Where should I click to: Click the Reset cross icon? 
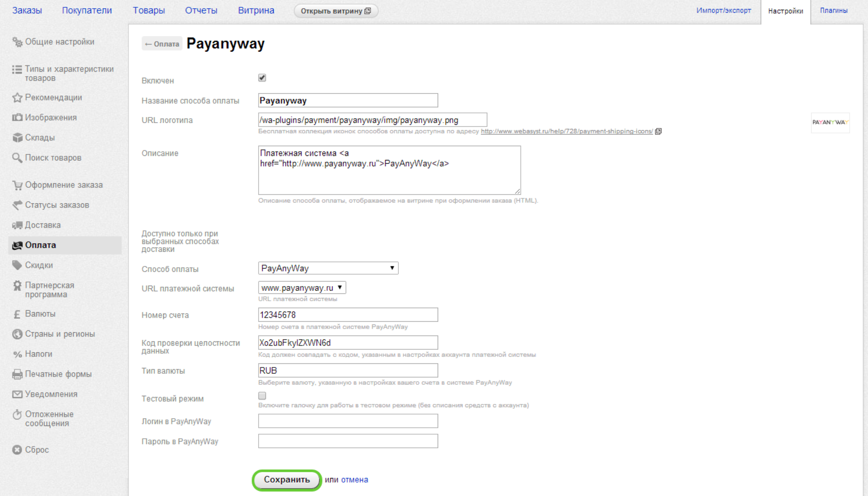[x=17, y=450]
